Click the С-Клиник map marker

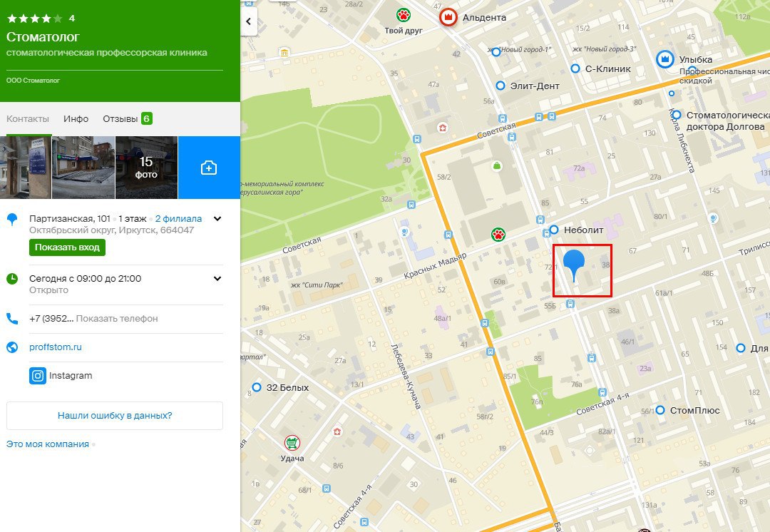point(575,68)
